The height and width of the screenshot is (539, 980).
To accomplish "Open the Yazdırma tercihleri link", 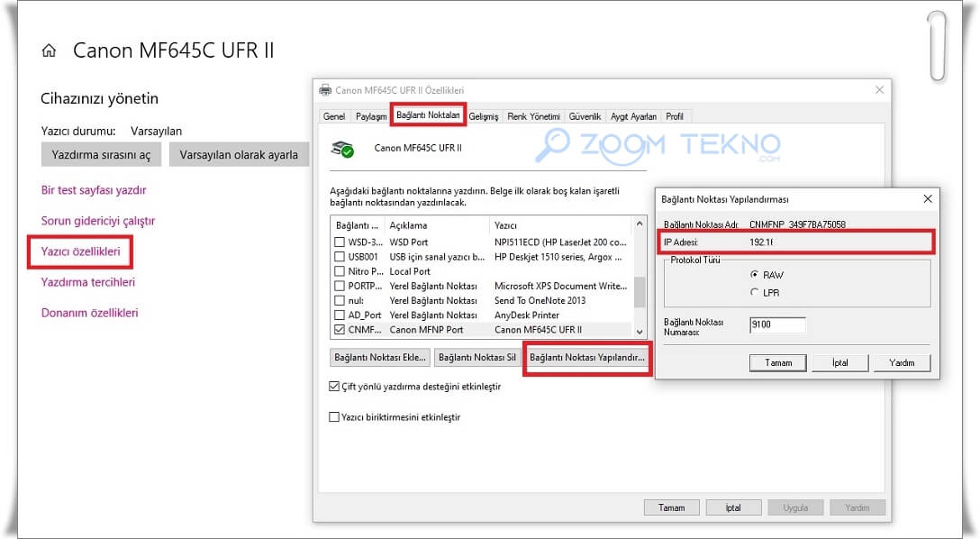I will pyautogui.click(x=88, y=282).
